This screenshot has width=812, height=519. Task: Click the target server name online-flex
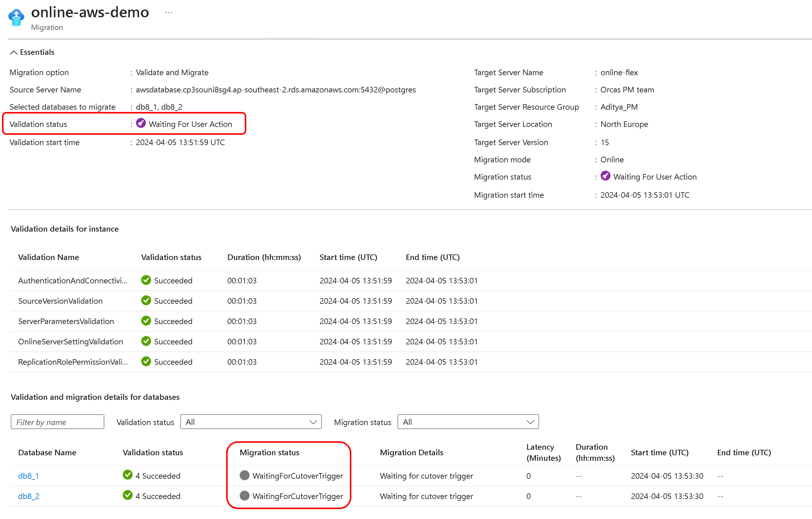[619, 72]
